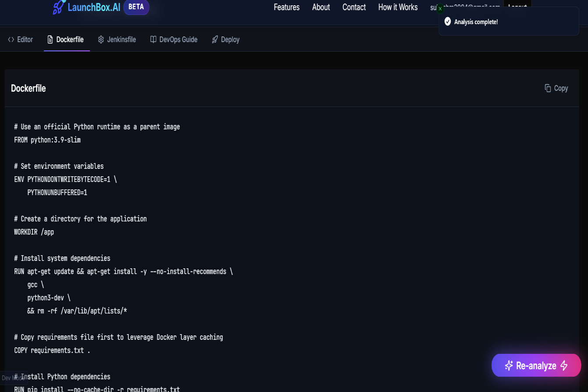This screenshot has width=588, height=392.
Task: Click the line 'WORKDIR /app'
Action: click(x=34, y=232)
